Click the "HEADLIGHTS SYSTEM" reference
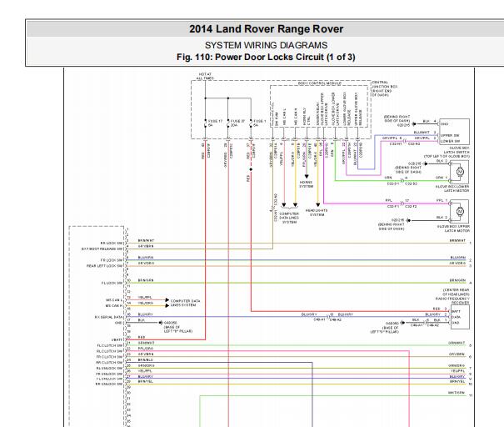The width and height of the screenshot is (504, 427). pos(317,213)
